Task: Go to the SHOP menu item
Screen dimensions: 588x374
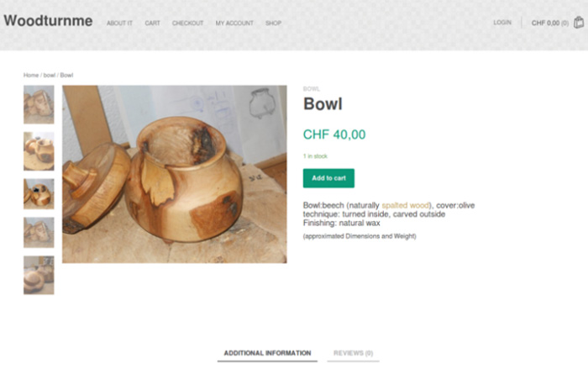Action: click(x=273, y=24)
